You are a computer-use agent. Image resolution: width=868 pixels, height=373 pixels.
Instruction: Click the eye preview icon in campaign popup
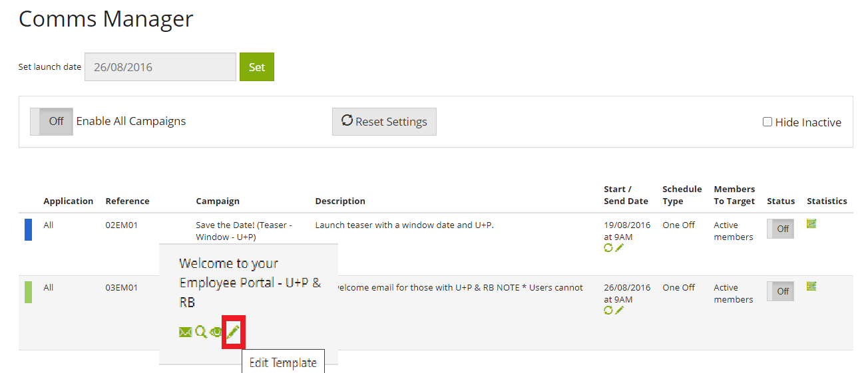tap(216, 332)
